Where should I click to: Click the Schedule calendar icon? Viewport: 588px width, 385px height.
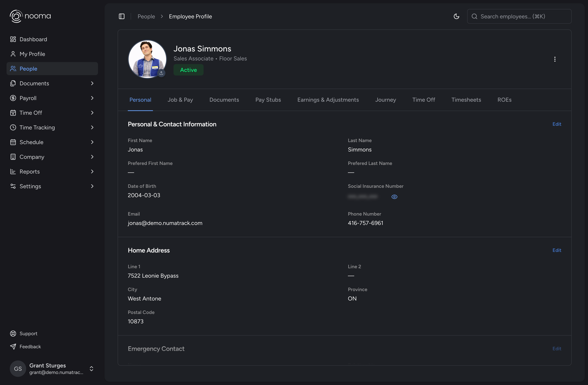point(13,142)
